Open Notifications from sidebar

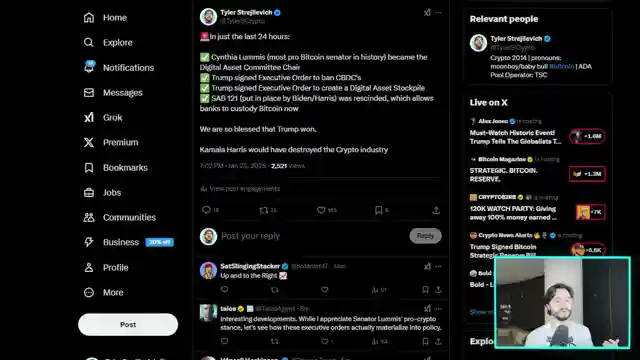[119, 67]
